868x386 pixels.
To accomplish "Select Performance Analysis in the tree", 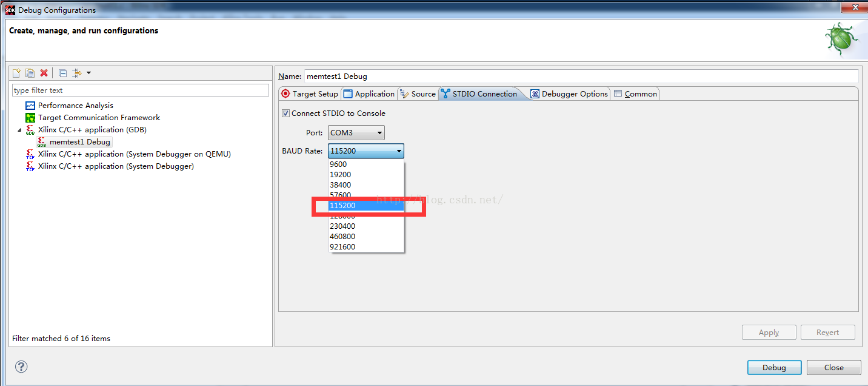I will [75, 106].
